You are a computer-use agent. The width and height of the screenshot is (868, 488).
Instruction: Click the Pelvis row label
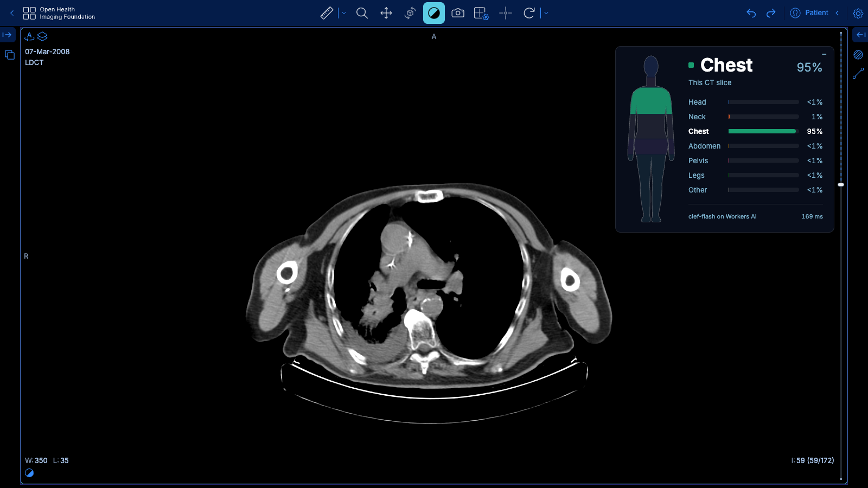tap(698, 160)
